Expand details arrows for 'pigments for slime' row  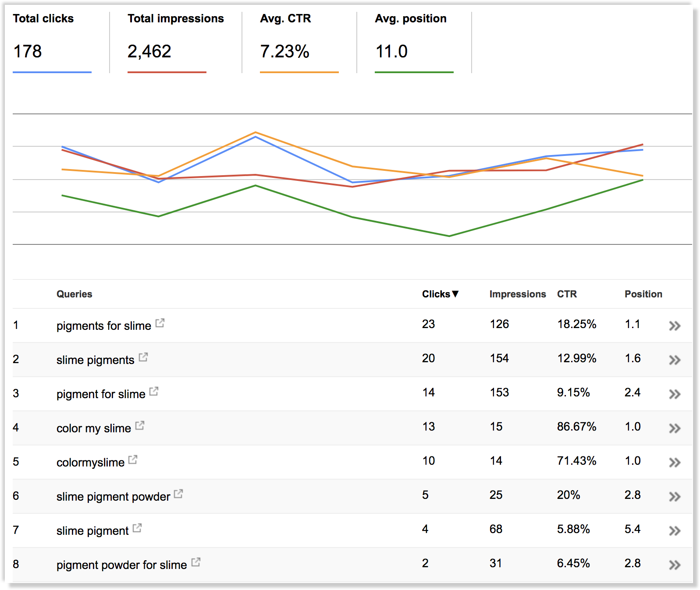(x=675, y=326)
